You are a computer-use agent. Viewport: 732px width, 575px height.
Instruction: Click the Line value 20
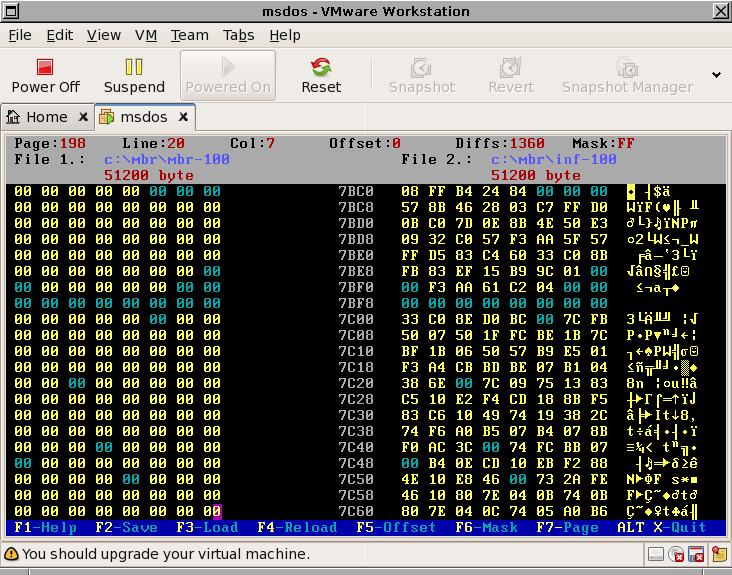(x=176, y=143)
